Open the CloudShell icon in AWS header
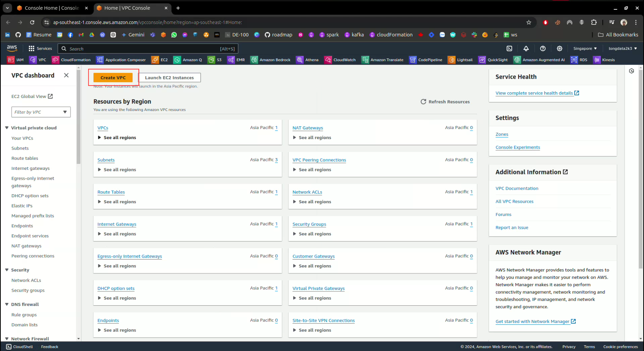The image size is (644, 351). click(509, 48)
